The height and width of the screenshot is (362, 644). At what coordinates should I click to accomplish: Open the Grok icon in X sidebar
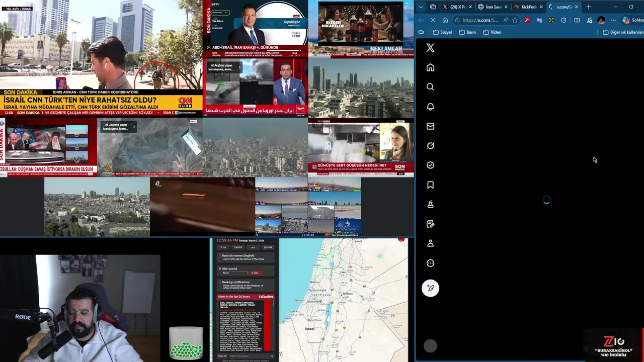[x=430, y=146]
